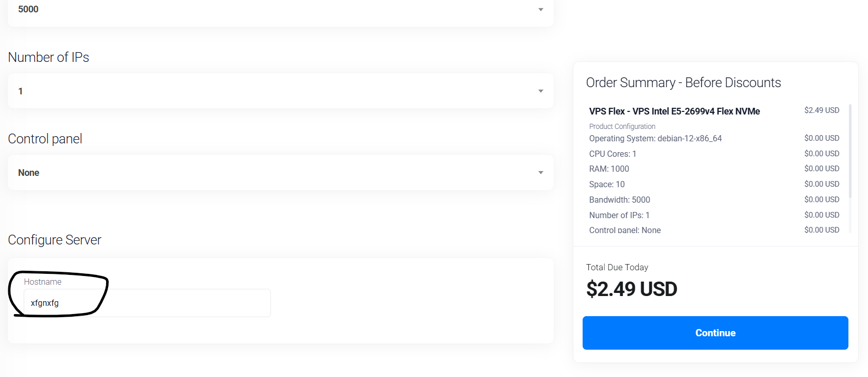Screen dimensions: 868x377
Task: Click the Hostname input field
Action: point(147,303)
